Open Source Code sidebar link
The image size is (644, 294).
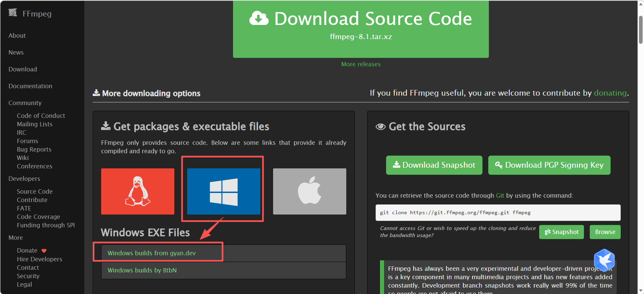35,192
